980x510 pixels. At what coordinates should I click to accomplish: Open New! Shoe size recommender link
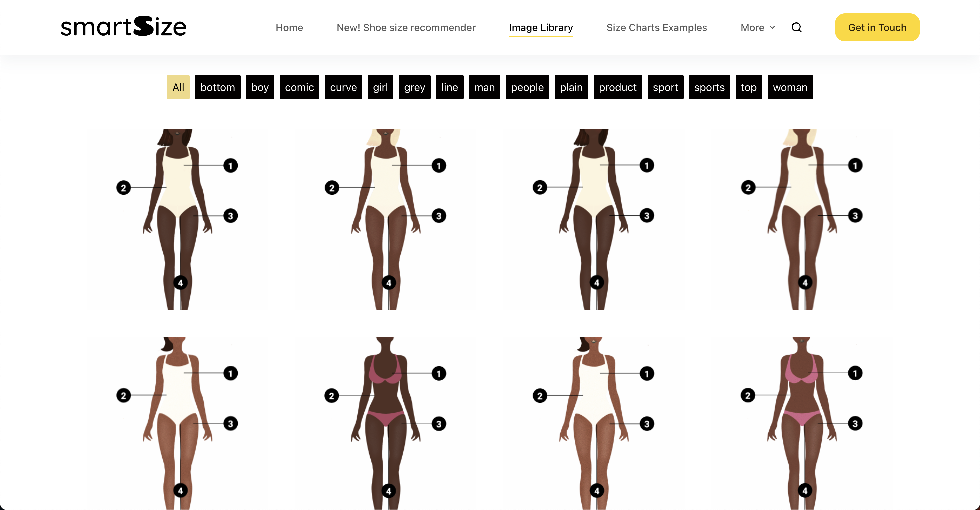(406, 27)
